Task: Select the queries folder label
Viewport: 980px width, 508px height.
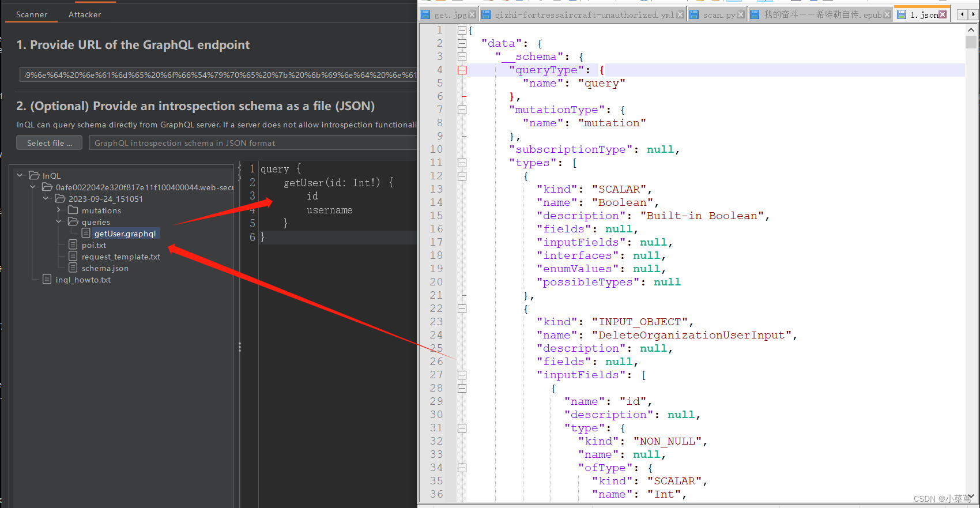Action: pyautogui.click(x=96, y=222)
